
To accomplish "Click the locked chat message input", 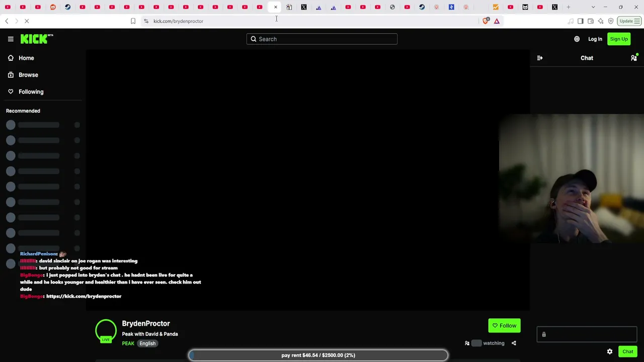I will tap(587, 334).
